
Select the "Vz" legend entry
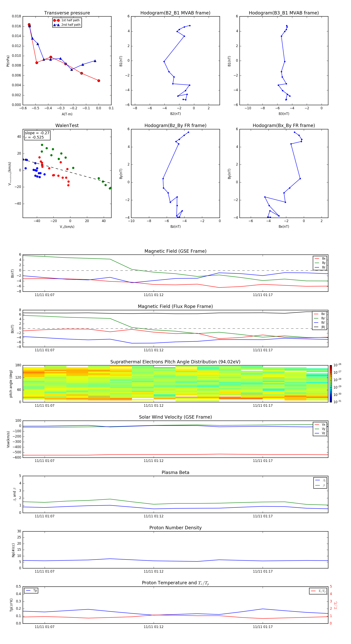pos(320,433)
